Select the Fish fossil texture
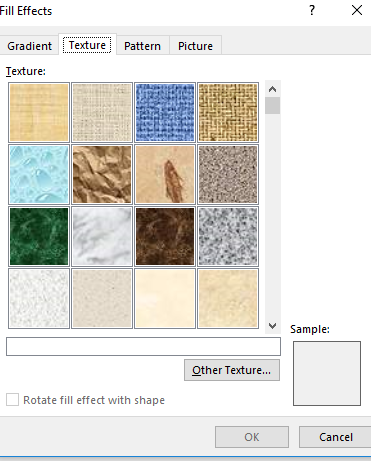The image size is (371, 461). [x=165, y=174]
